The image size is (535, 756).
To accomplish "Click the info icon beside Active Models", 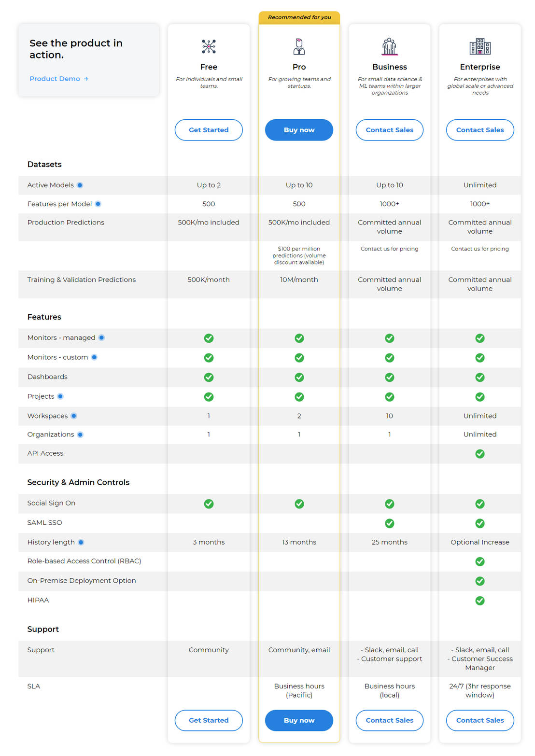I will coord(80,185).
